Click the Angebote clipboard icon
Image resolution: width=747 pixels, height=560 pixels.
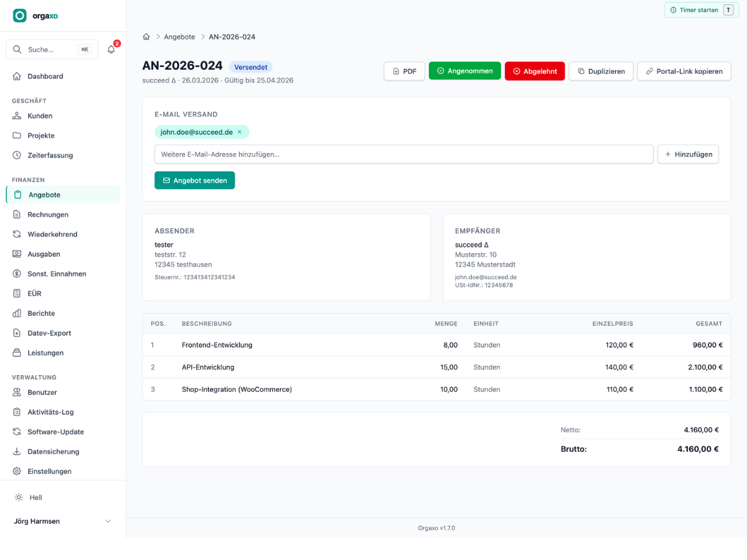tap(18, 195)
